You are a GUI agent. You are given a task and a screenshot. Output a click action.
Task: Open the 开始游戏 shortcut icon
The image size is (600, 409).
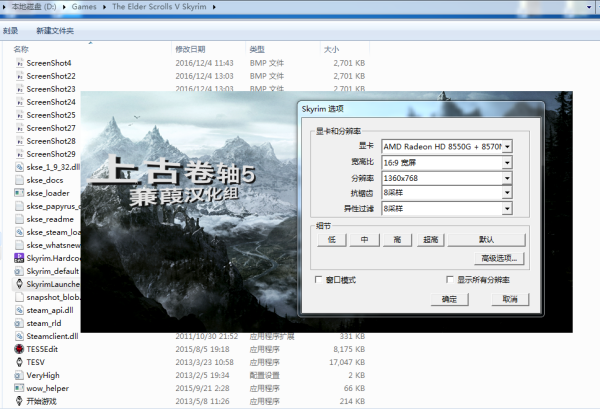[20, 401]
